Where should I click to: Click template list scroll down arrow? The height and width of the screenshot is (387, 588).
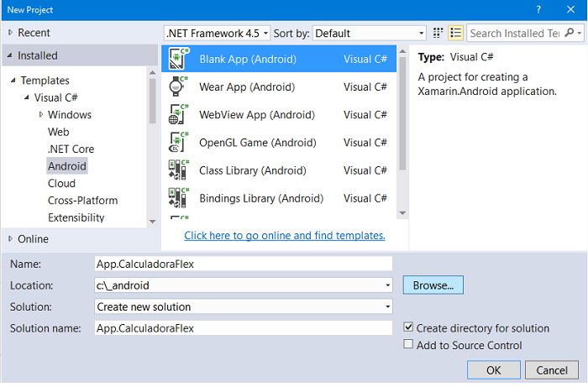point(402,213)
